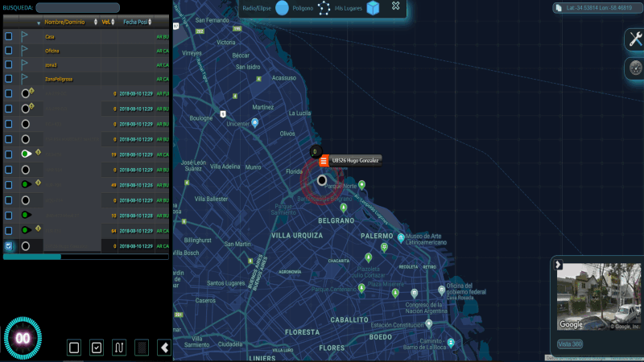Sort by the Nombre/Dominio column

click(x=67, y=23)
